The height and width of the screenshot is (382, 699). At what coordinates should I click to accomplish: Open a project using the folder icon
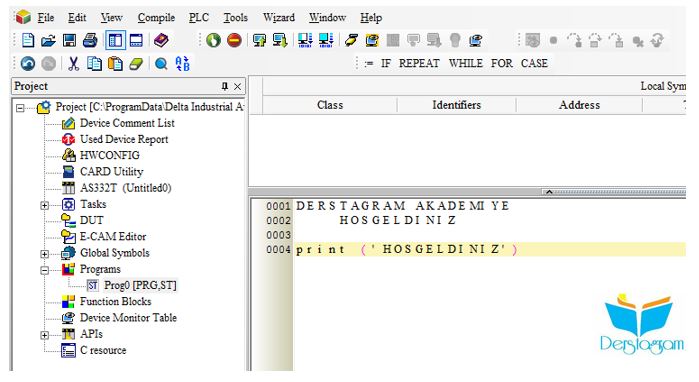pos(48,41)
